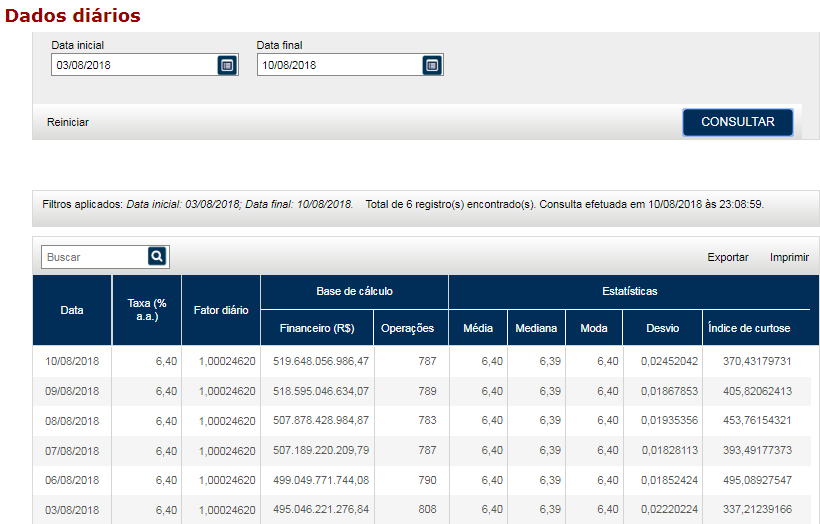Click the Reiniciar link
This screenshot has height=524, width=820.
(x=68, y=122)
